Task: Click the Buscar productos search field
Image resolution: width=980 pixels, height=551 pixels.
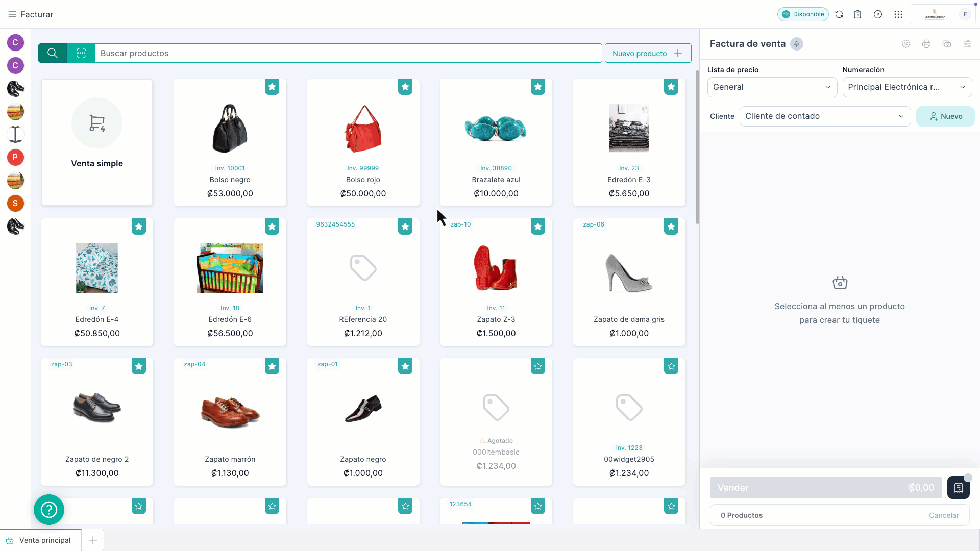Action: (347, 53)
